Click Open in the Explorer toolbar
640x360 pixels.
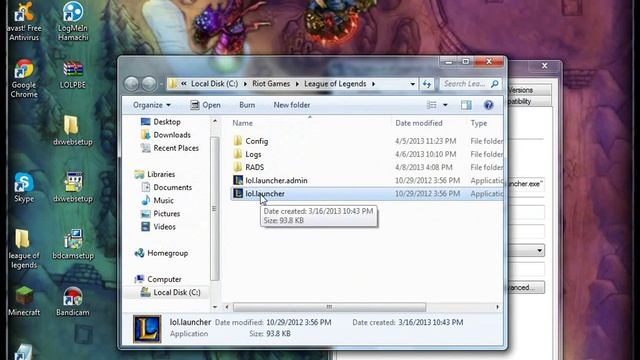click(205, 105)
